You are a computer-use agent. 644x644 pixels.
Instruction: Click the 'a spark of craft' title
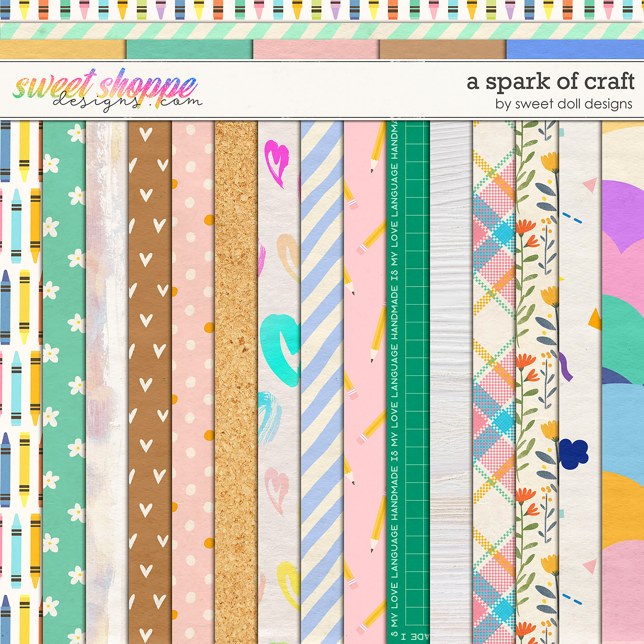pos(551,82)
